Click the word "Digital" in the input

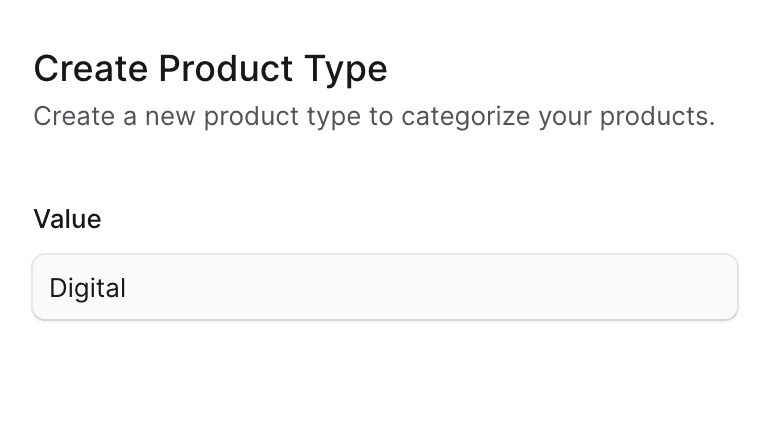88,288
